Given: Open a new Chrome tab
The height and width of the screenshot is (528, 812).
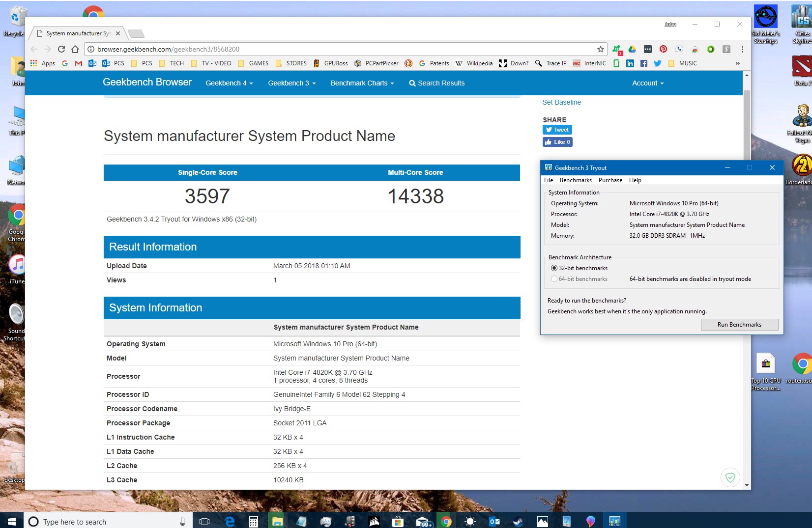Looking at the screenshot, I should (136, 33).
